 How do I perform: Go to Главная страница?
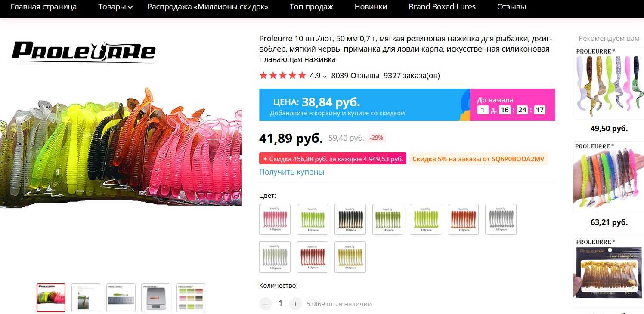(43, 7)
